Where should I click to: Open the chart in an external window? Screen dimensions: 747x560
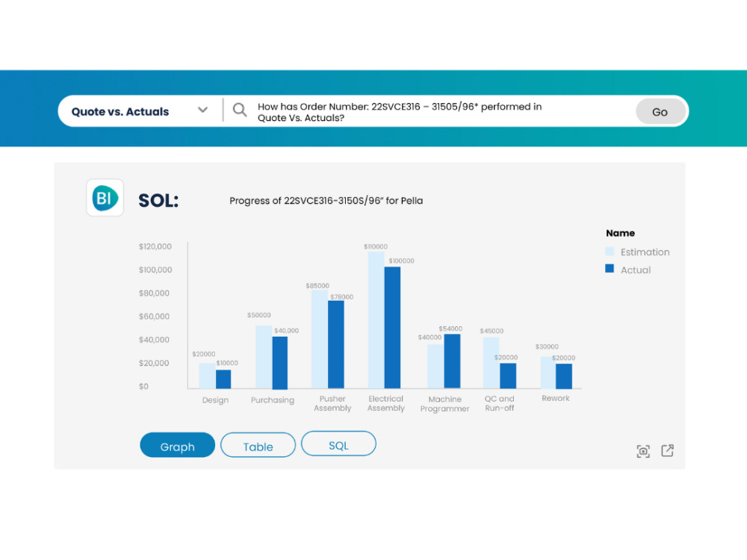667,450
